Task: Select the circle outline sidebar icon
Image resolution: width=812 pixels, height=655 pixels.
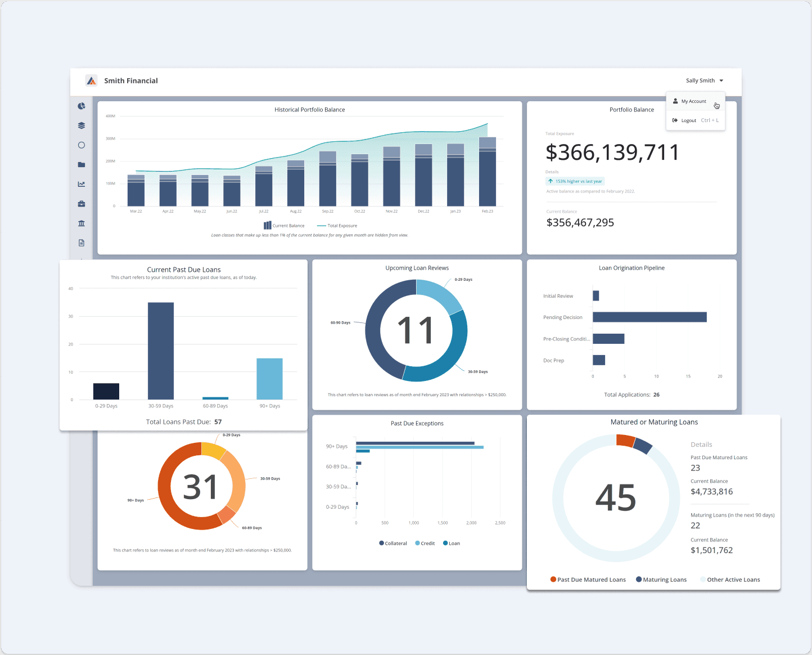Action: (82, 145)
